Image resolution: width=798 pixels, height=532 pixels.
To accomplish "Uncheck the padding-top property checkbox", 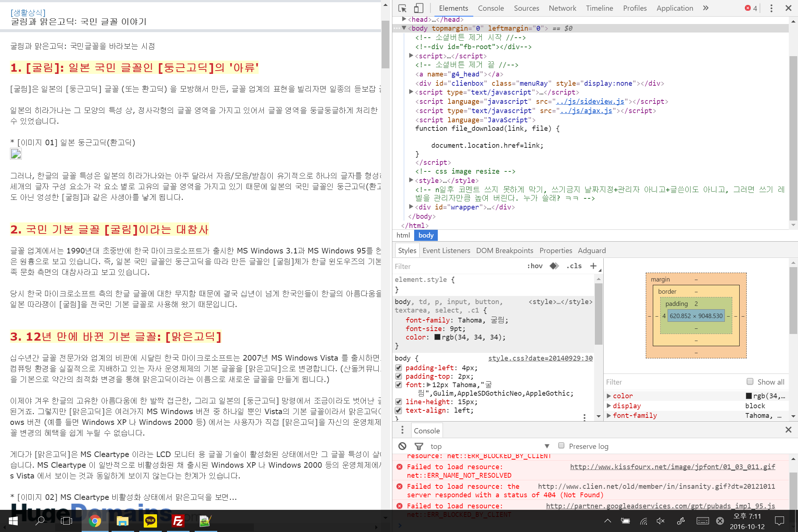I will coord(399,376).
